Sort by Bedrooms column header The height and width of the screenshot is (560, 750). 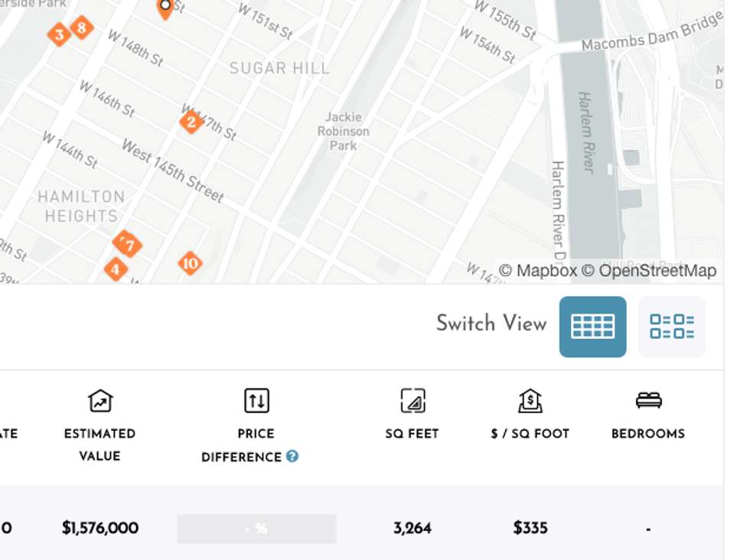[647, 434]
